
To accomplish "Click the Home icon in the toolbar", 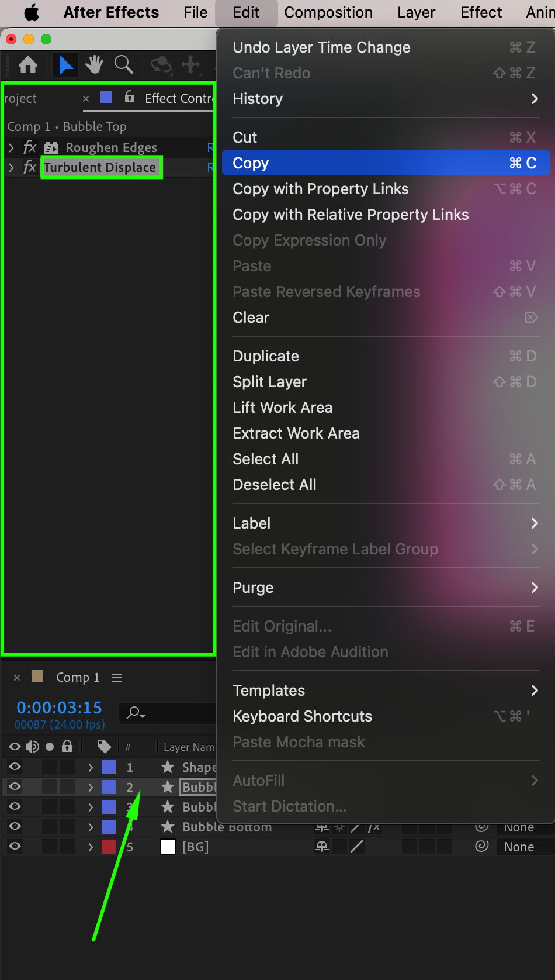I will point(28,64).
